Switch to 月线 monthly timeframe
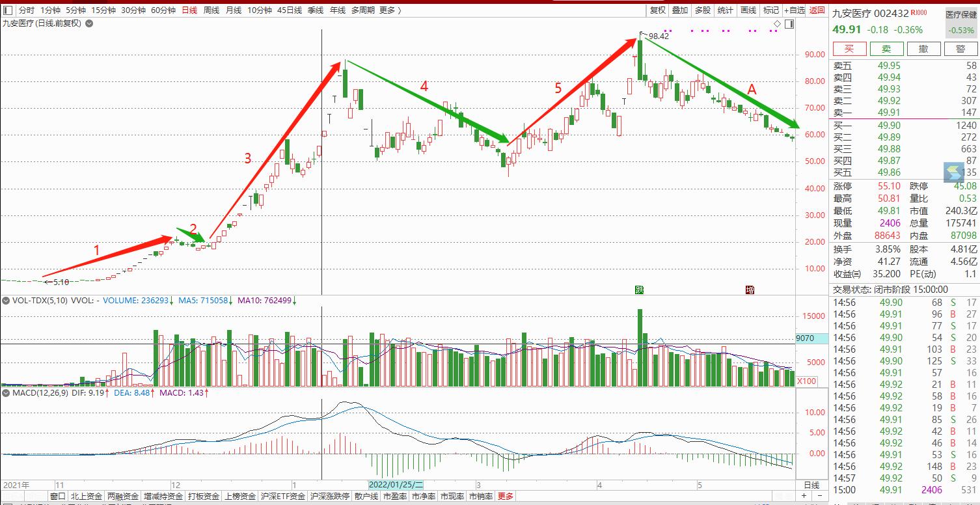This screenshot has width=980, height=505. click(234, 10)
